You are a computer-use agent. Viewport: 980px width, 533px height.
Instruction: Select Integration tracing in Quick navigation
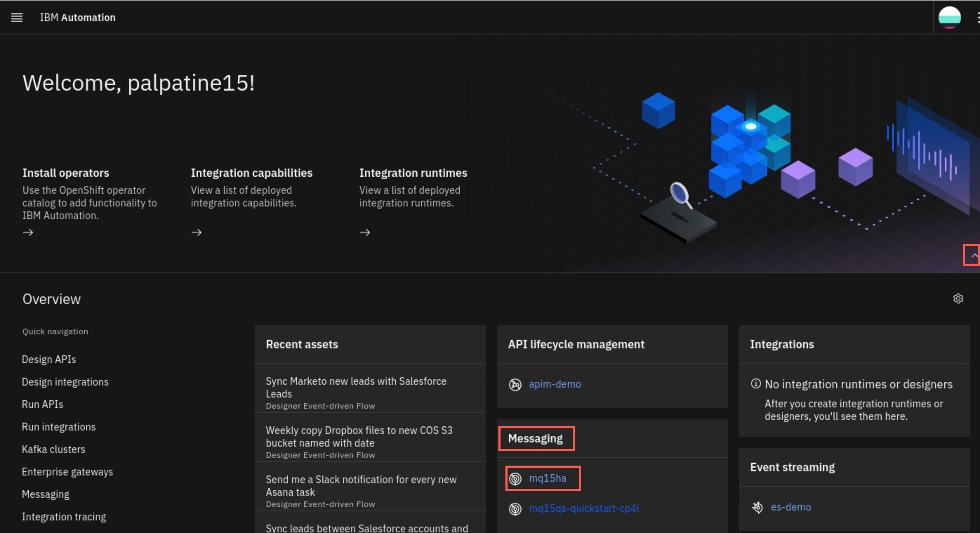(64, 516)
